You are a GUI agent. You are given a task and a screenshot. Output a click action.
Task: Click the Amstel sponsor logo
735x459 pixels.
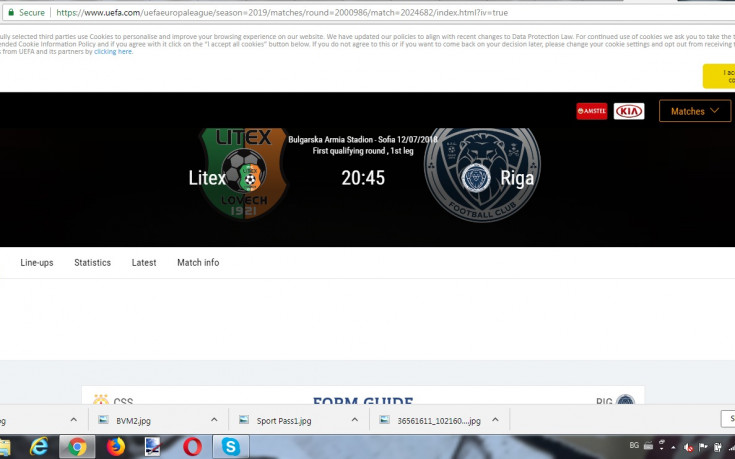(592, 111)
